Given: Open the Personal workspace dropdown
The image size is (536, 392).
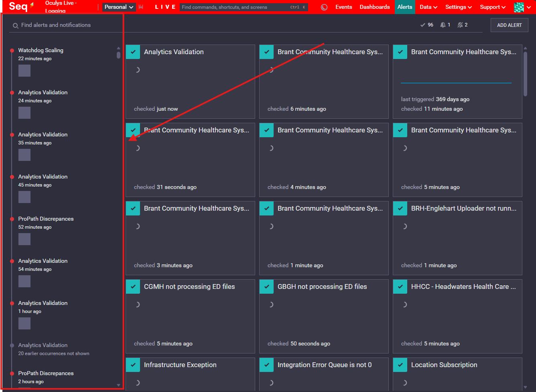Looking at the screenshot, I should click(x=119, y=7).
